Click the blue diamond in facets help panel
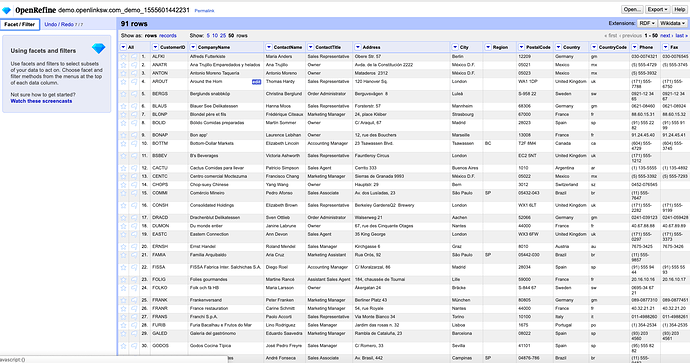 click(99, 48)
